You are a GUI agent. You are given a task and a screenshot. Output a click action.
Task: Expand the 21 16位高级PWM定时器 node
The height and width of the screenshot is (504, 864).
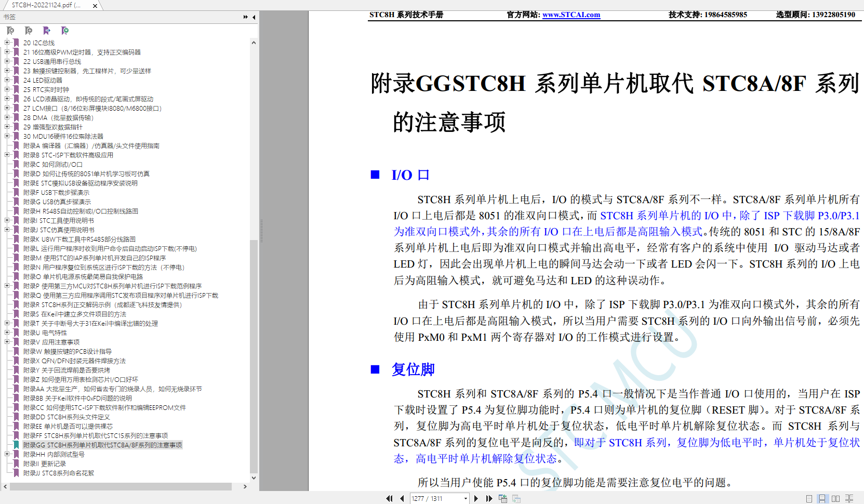click(x=7, y=52)
